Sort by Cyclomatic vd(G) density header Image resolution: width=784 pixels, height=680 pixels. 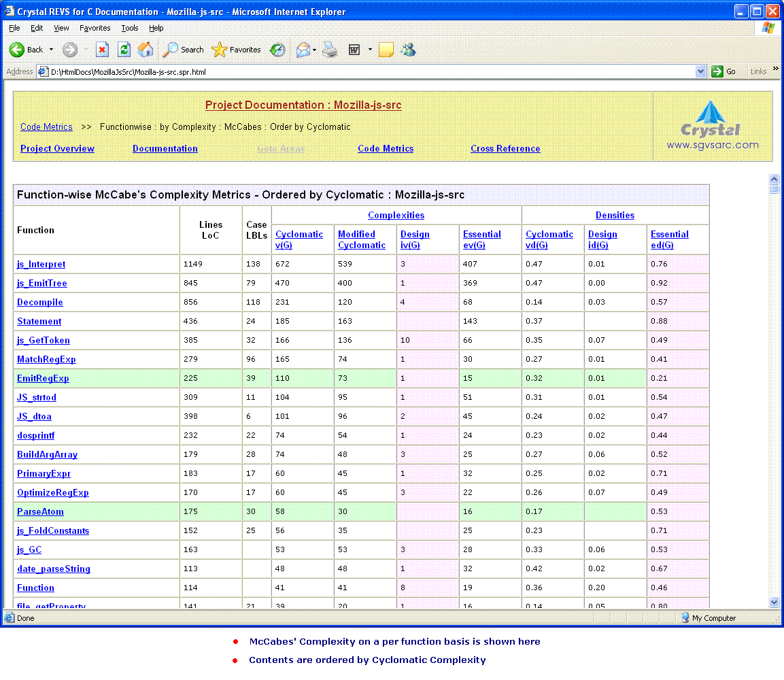tap(549, 239)
